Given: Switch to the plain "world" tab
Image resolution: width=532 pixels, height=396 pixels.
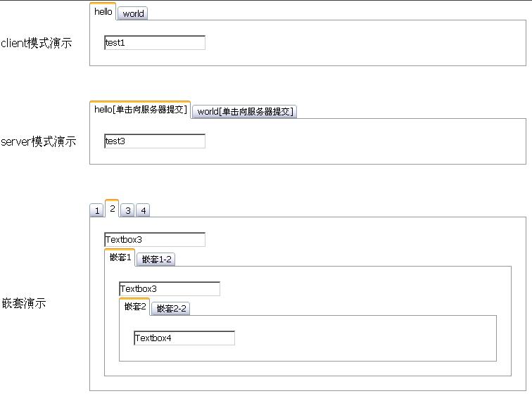Looking at the screenshot, I should pyautogui.click(x=133, y=13).
